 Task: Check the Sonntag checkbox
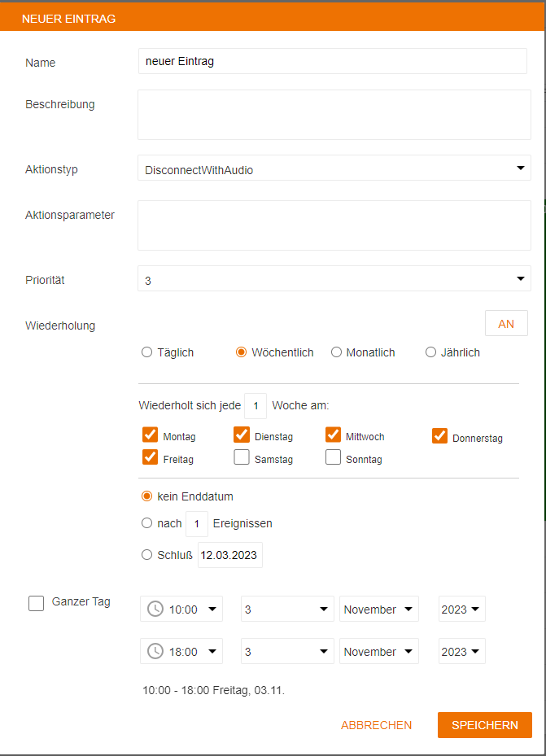coord(333,457)
